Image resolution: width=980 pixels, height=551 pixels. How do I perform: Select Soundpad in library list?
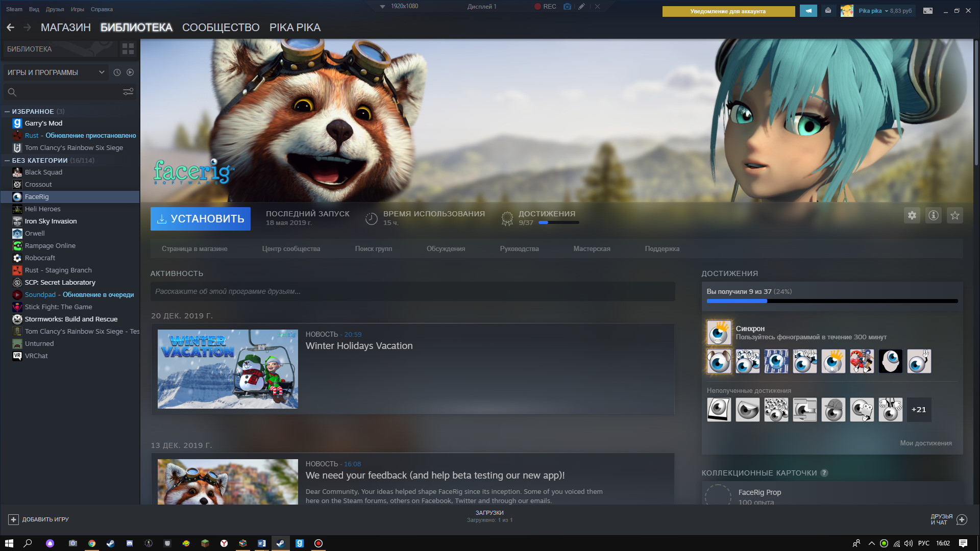(x=70, y=295)
